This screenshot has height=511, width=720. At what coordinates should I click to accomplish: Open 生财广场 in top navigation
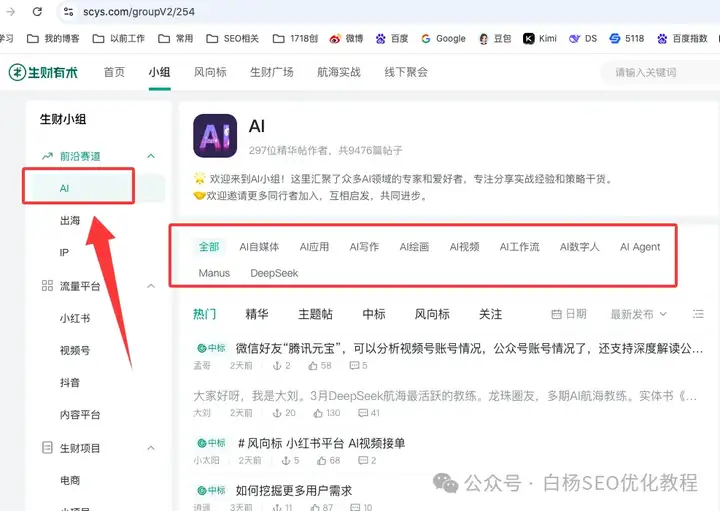pyautogui.click(x=272, y=72)
